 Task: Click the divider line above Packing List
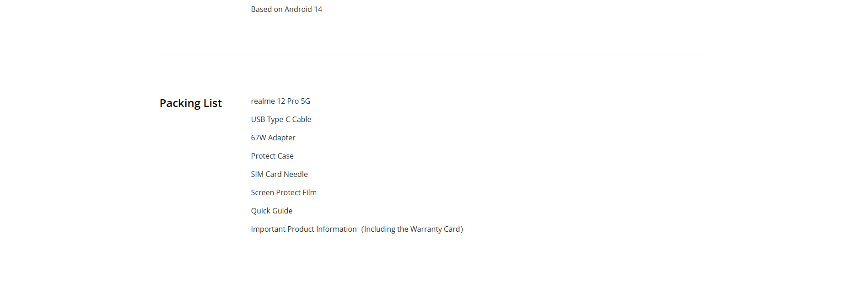pyautogui.click(x=434, y=55)
